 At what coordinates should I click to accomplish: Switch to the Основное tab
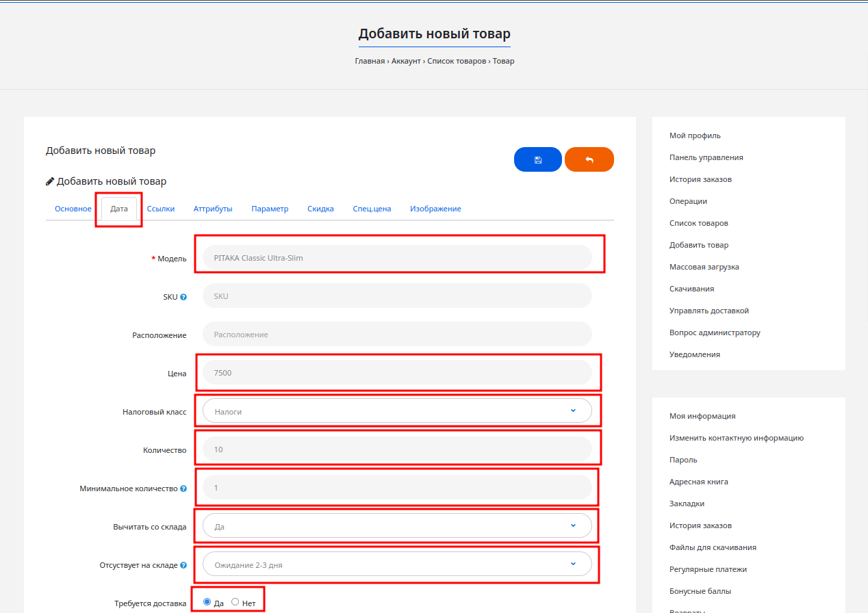[x=73, y=209]
